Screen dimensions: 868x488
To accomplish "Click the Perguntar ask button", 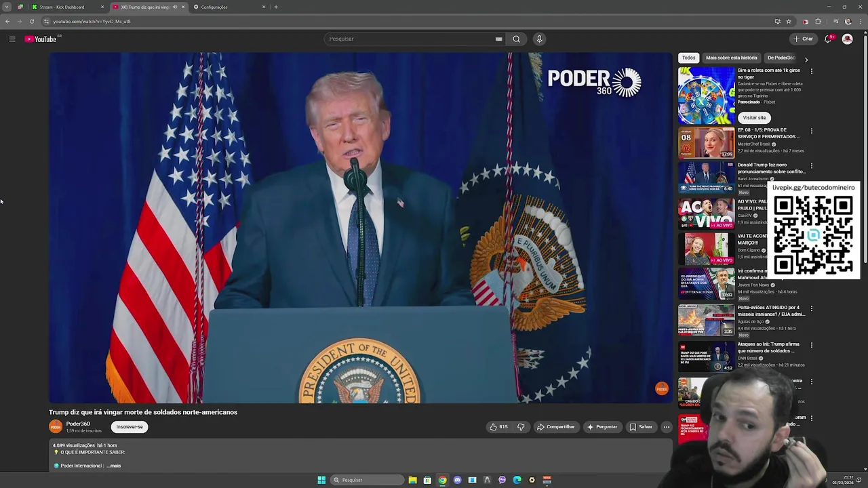I will (602, 427).
